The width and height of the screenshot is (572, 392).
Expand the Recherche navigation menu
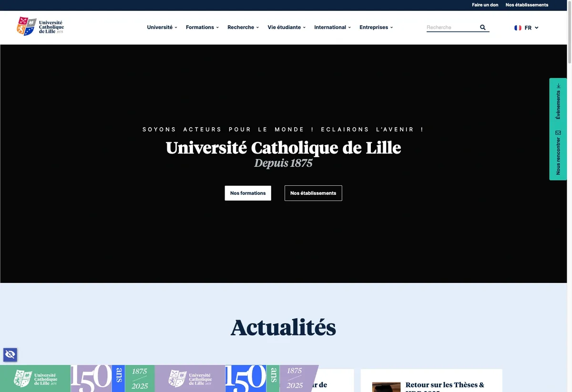point(243,27)
